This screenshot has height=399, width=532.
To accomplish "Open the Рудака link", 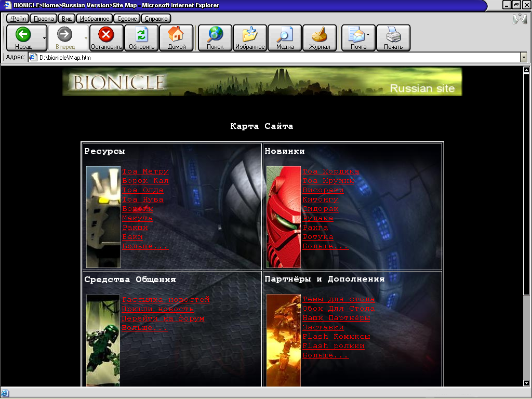I will [318, 218].
